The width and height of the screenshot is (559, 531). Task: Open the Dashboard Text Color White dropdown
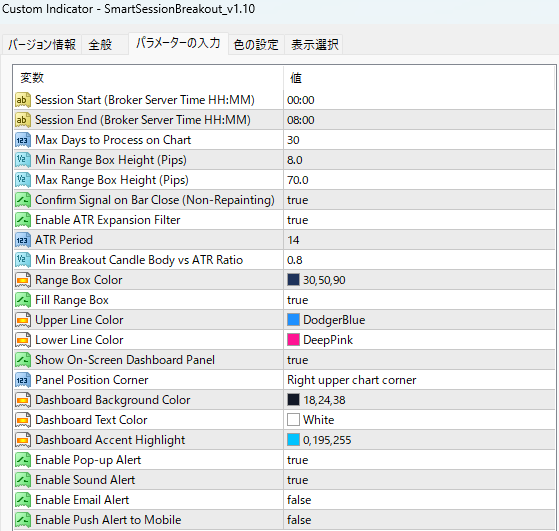[x=420, y=420]
